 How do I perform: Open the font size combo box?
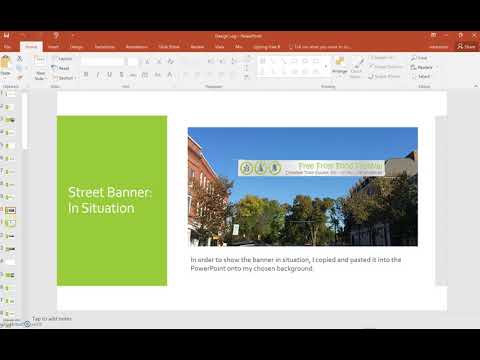[x=133, y=61]
